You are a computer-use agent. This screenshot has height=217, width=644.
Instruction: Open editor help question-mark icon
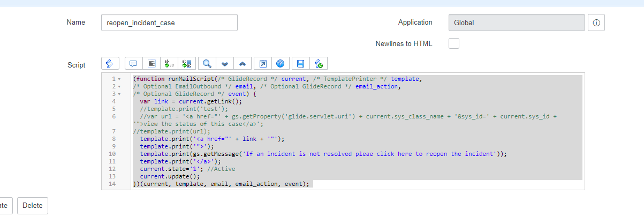[280, 64]
